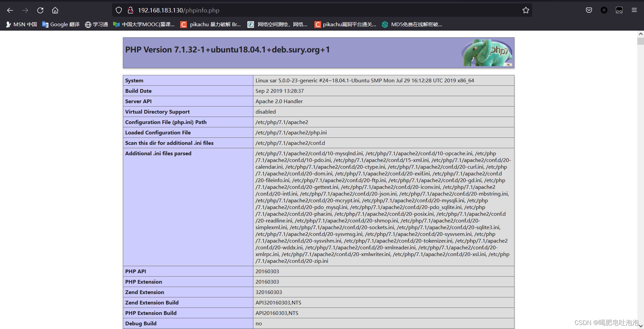The image size is (644, 329).
Task: Click inside the address bar URL field
Action: pyautogui.click(x=235, y=10)
